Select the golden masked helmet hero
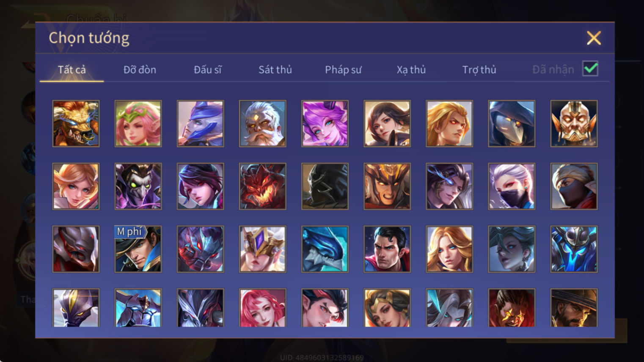This screenshot has width=644, height=362. click(574, 123)
